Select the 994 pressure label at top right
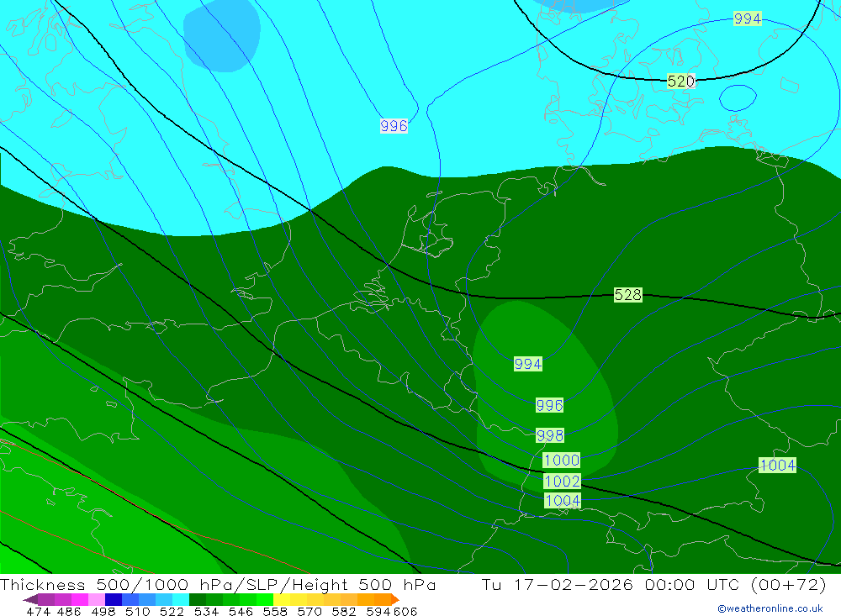The image size is (841, 616). pyautogui.click(x=747, y=18)
